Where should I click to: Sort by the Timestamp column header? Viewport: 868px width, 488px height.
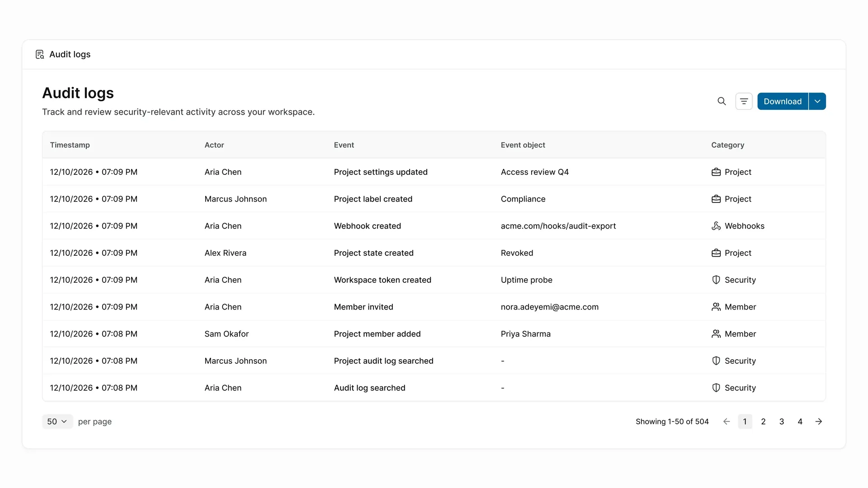coord(70,145)
